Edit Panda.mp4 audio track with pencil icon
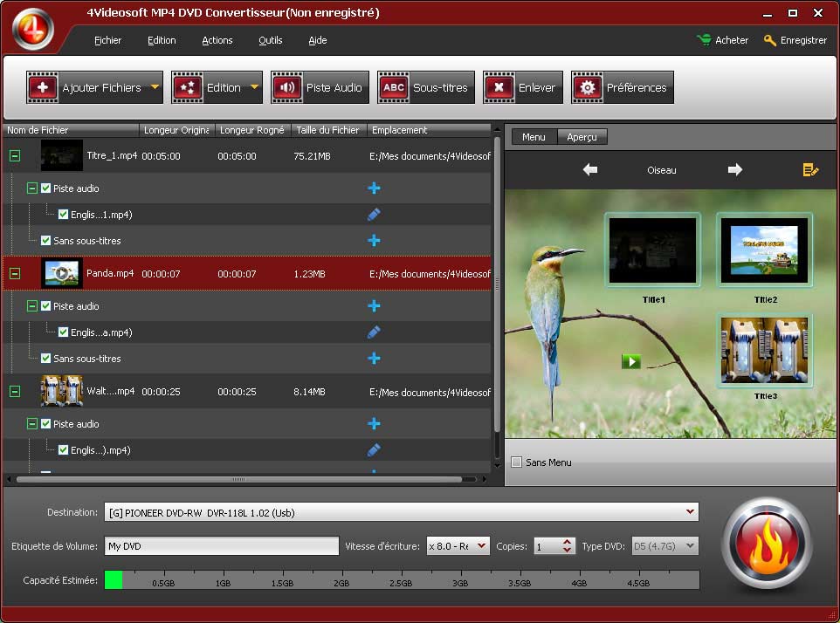 374,332
